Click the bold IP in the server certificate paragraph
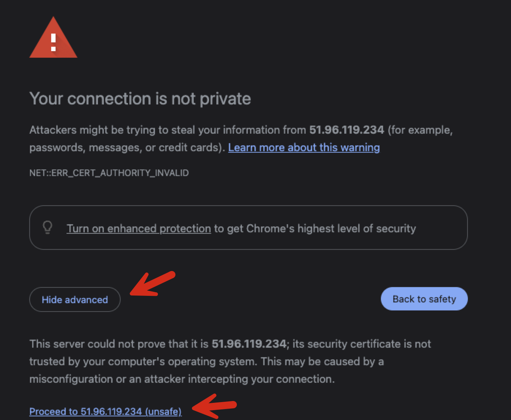 tap(249, 344)
